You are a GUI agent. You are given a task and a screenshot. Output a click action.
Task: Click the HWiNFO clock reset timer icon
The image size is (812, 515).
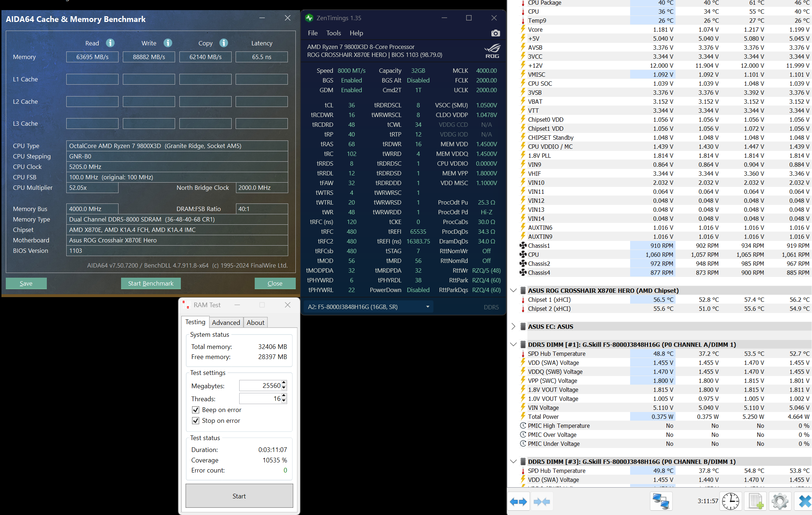click(731, 501)
